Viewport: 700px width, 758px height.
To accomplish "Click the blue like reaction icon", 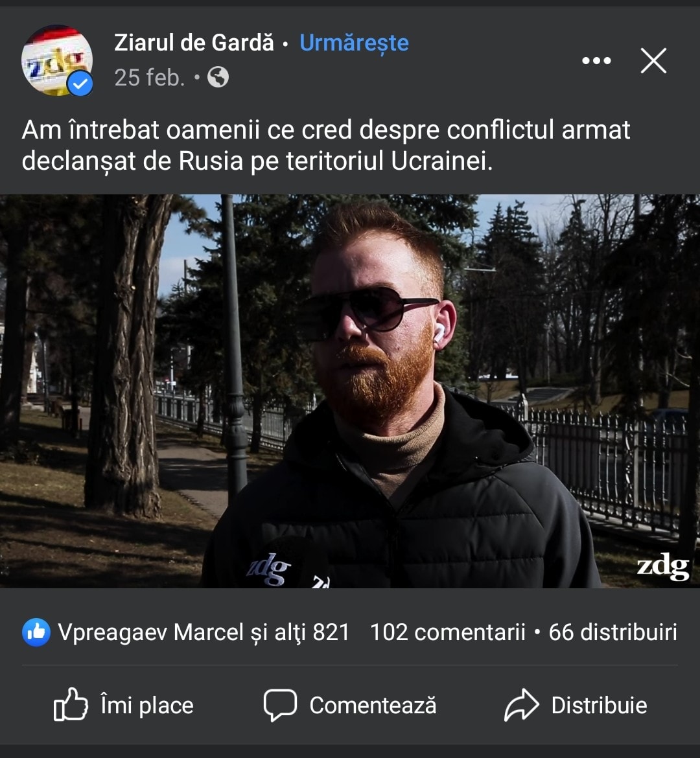I will 36,632.
